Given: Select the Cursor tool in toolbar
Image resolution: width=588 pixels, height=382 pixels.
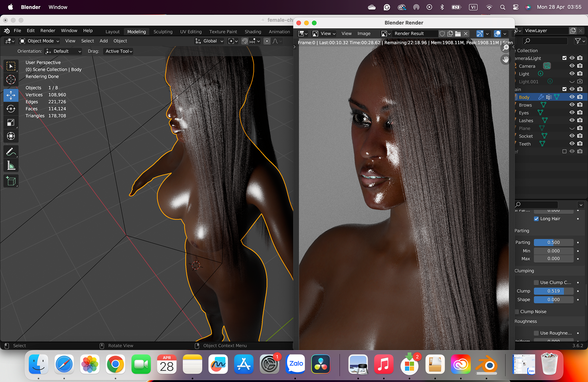Looking at the screenshot, I should click(11, 80).
